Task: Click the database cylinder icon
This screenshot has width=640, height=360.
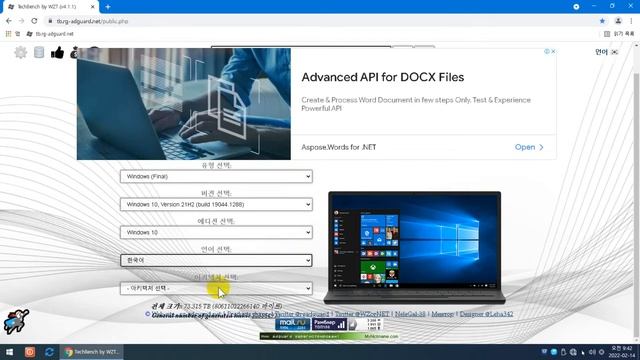Action: [39, 52]
